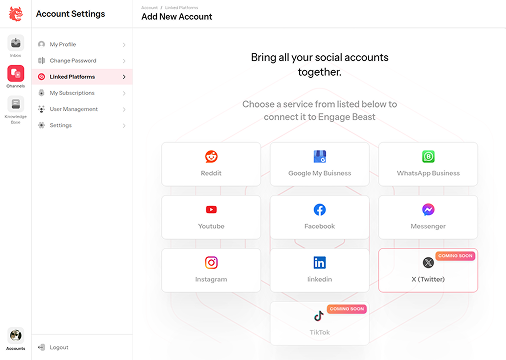Click the Google My Business store icon
This screenshot has height=360, width=506.
pyautogui.click(x=320, y=156)
